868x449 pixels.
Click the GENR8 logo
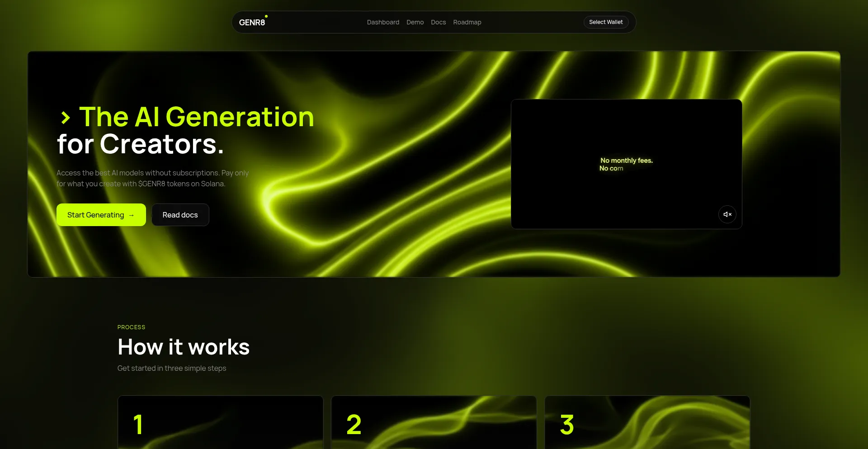tap(252, 22)
